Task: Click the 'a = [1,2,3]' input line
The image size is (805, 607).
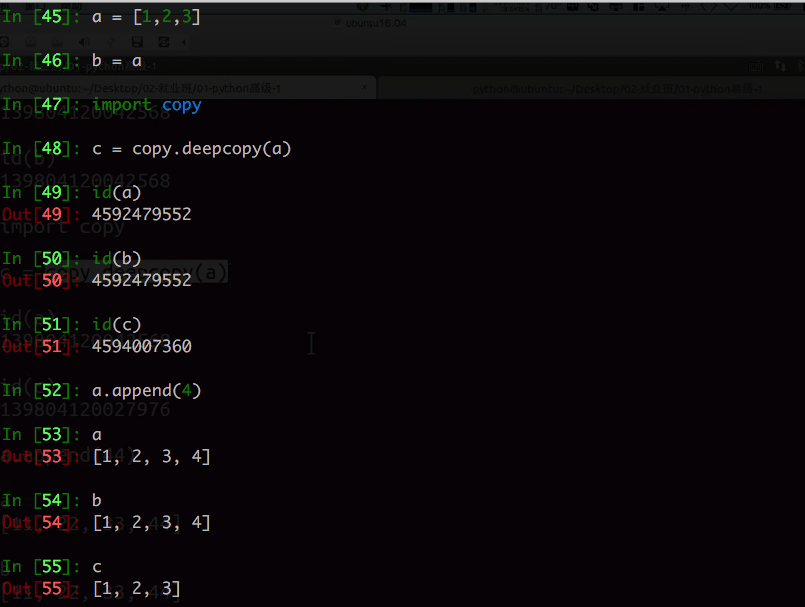Action: 146,17
